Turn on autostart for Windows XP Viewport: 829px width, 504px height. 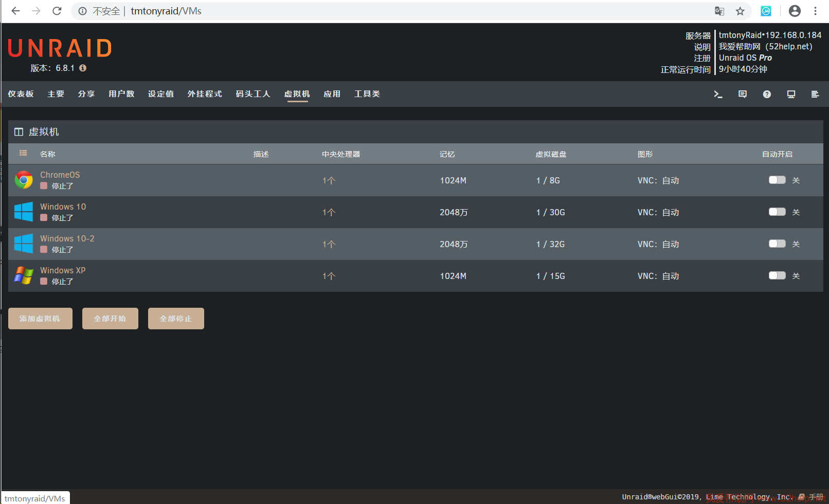777,275
